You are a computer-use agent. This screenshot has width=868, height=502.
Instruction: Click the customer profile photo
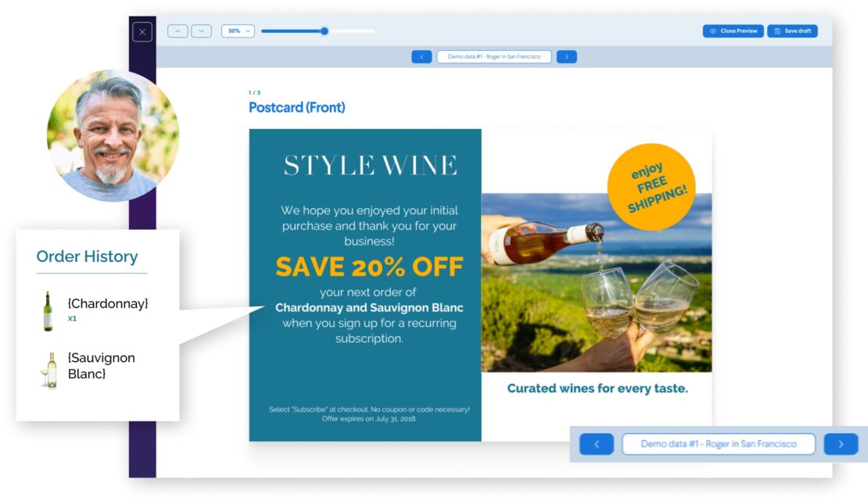click(113, 135)
